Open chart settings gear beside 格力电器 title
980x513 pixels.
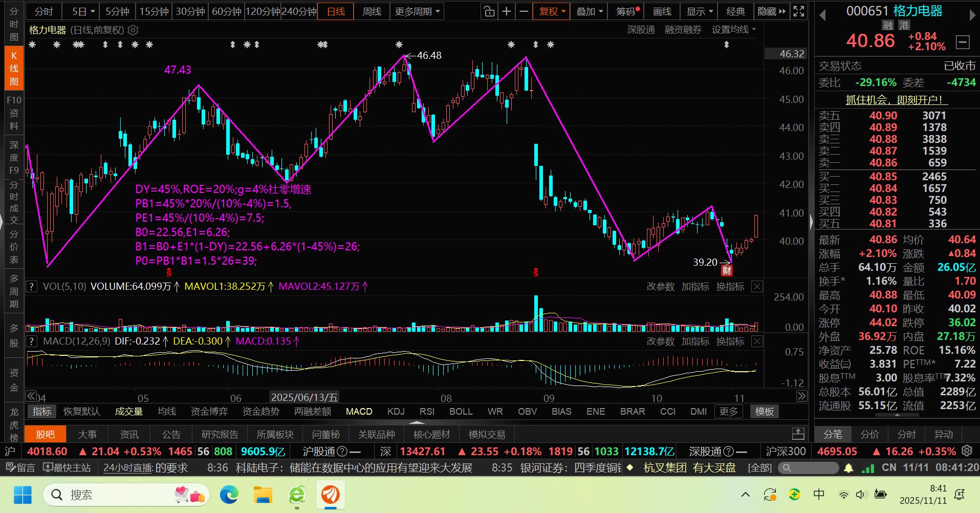click(x=133, y=30)
